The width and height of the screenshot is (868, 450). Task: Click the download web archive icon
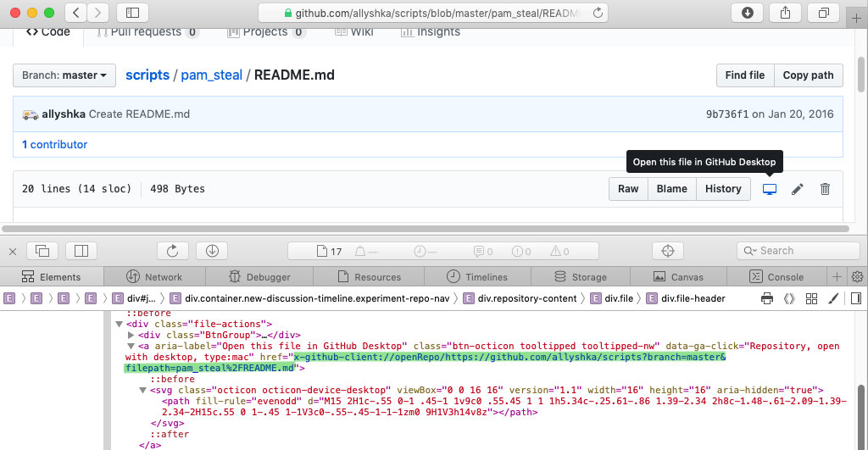pyautogui.click(x=212, y=251)
